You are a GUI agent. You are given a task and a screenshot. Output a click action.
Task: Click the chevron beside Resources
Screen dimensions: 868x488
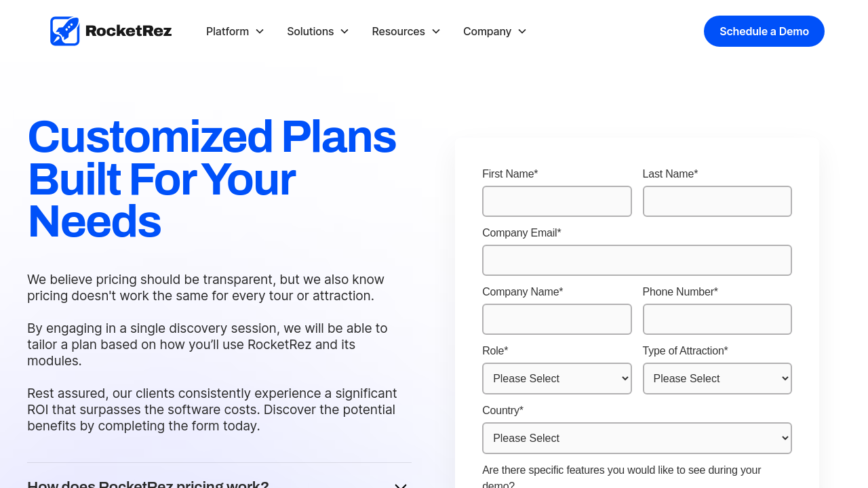click(436, 31)
